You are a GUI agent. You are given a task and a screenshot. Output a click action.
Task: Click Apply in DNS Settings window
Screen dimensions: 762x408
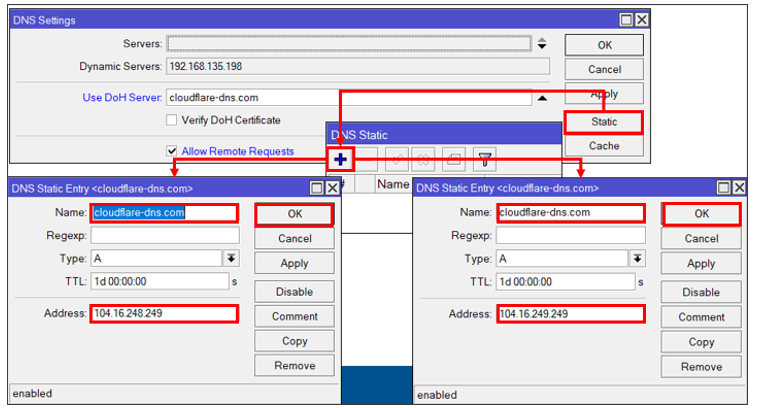click(x=604, y=93)
